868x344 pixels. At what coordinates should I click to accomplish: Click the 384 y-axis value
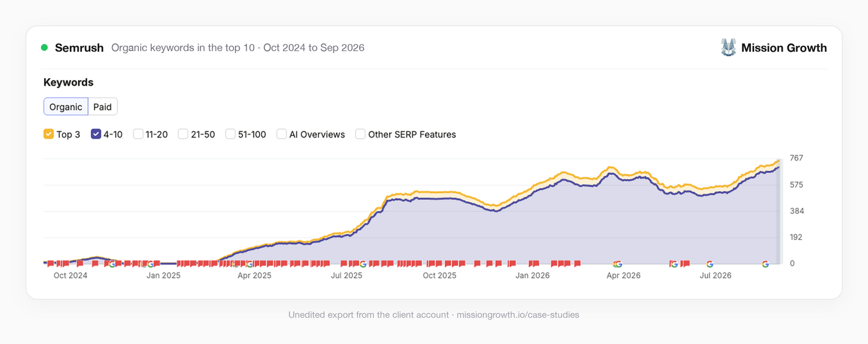click(796, 211)
